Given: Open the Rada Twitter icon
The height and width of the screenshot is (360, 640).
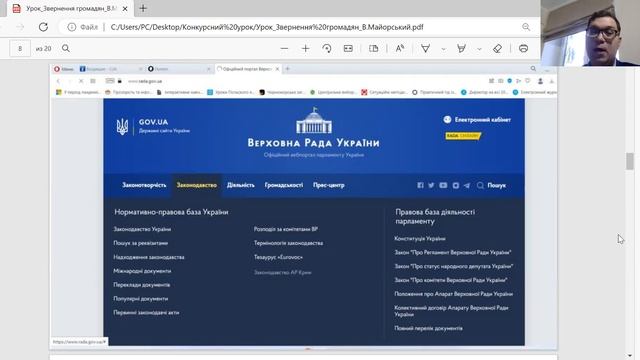Looking at the screenshot, I should pos(431,185).
